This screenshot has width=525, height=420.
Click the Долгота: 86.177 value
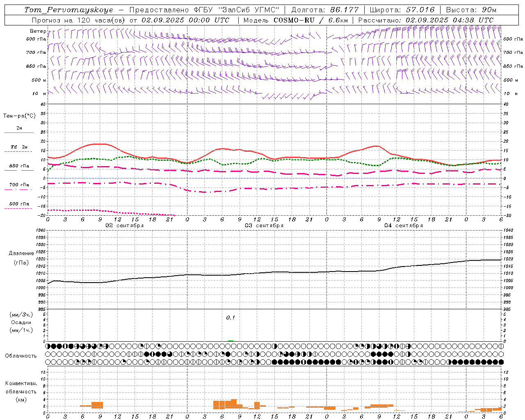point(325,10)
